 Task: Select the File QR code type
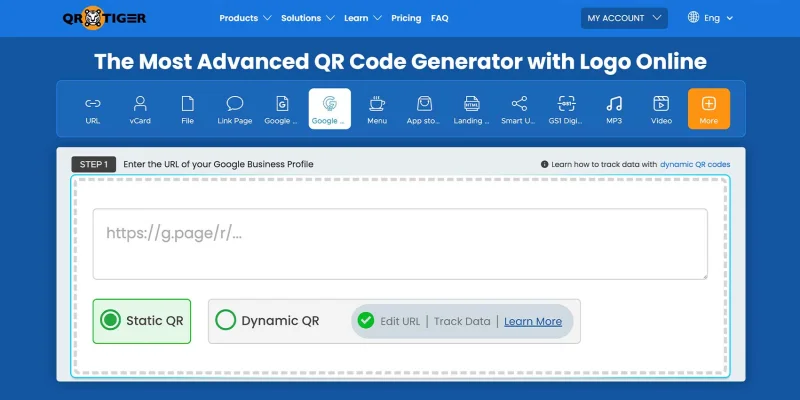pos(187,109)
